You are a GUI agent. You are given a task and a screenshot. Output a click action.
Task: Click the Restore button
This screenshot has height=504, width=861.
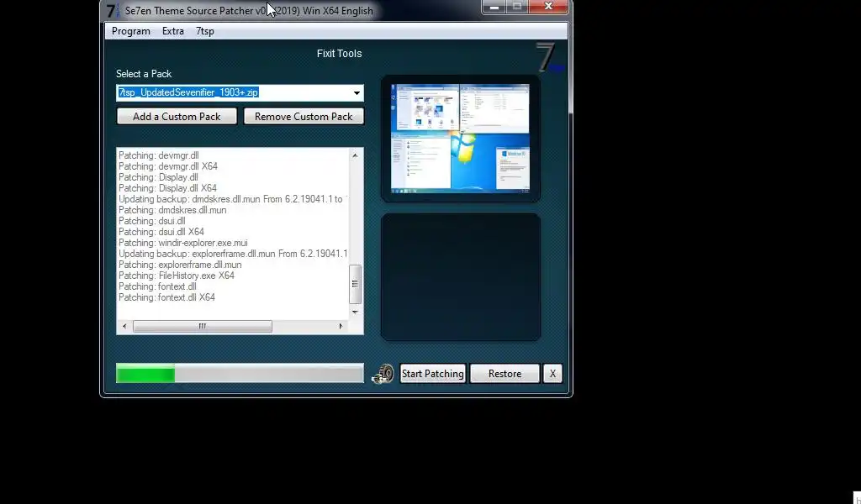coord(504,374)
